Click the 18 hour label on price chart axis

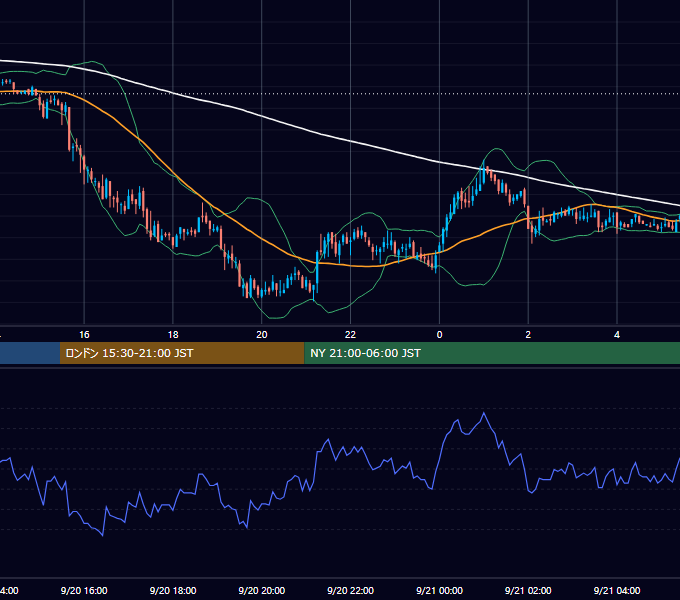tap(173, 335)
